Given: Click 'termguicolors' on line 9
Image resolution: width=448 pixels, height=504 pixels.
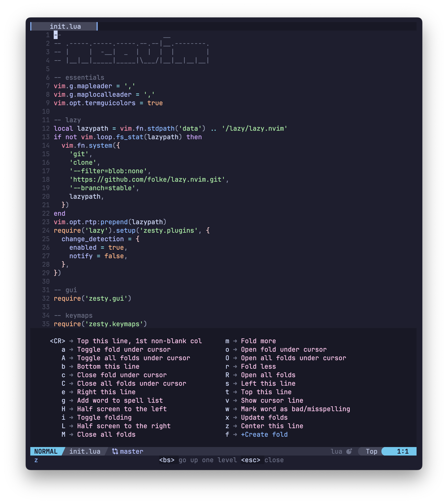Looking at the screenshot, I should [110, 103].
